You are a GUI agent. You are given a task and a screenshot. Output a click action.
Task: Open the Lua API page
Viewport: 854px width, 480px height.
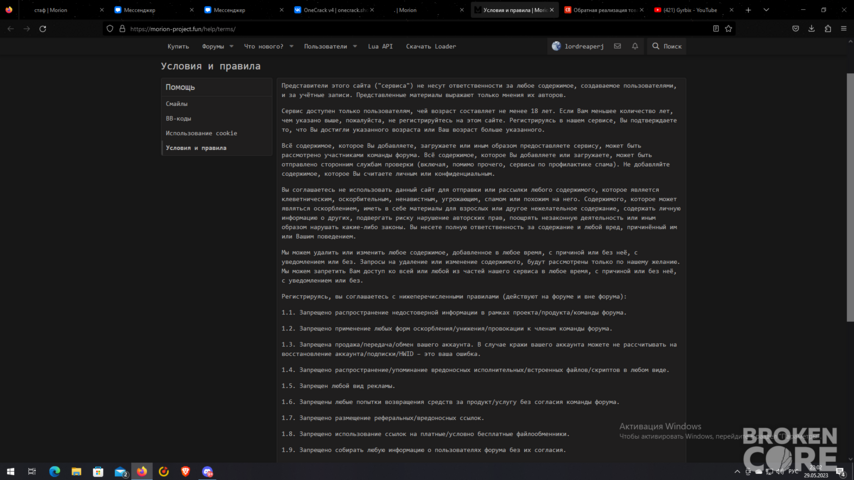380,46
